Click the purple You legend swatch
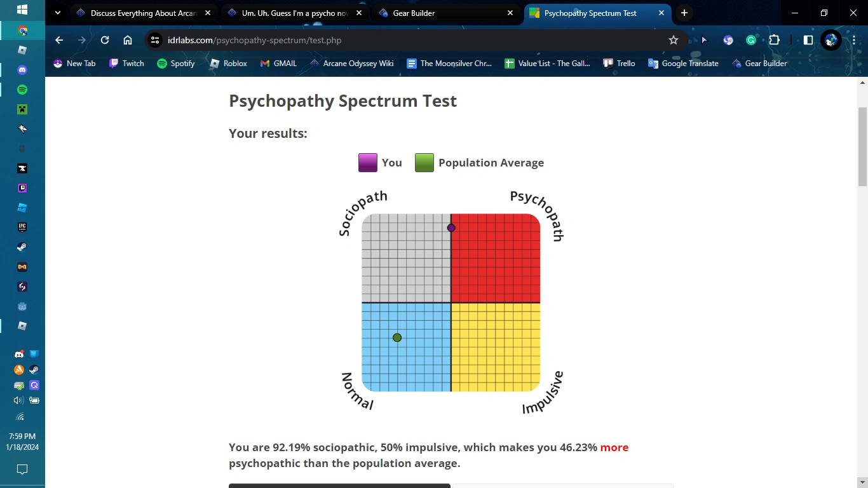Image resolution: width=868 pixels, height=488 pixels. [x=368, y=163]
